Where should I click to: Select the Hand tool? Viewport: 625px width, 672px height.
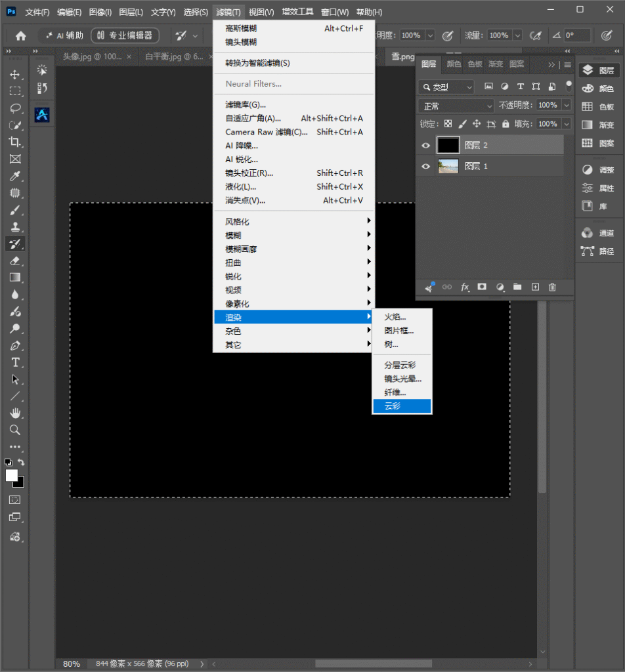(15, 413)
